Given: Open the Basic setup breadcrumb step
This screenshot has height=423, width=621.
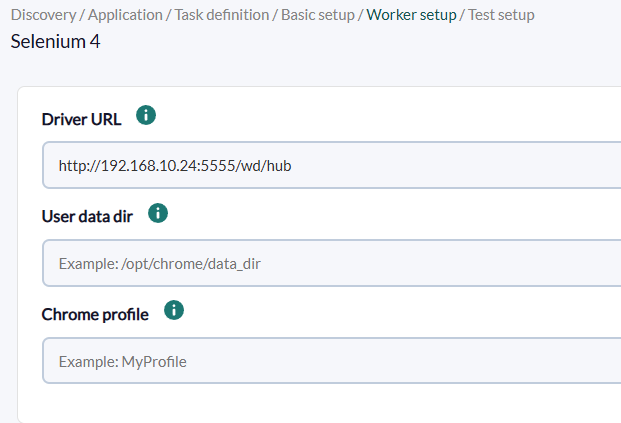Looking at the screenshot, I should (318, 15).
